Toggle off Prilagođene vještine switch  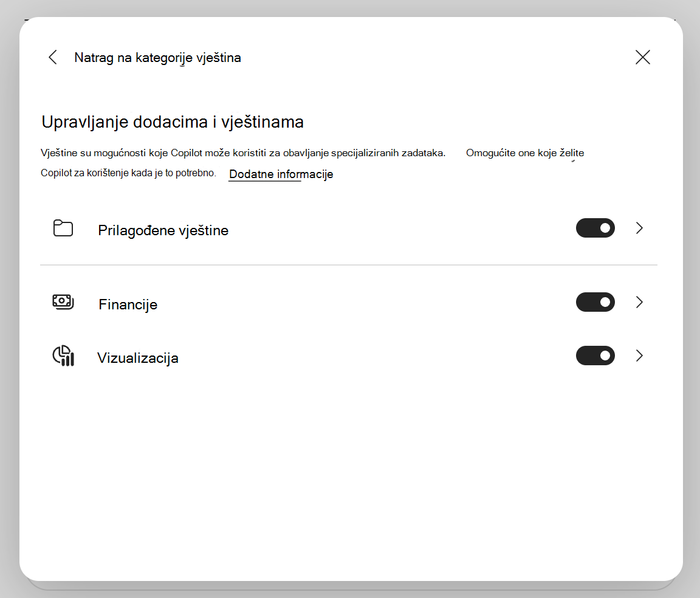pos(595,229)
